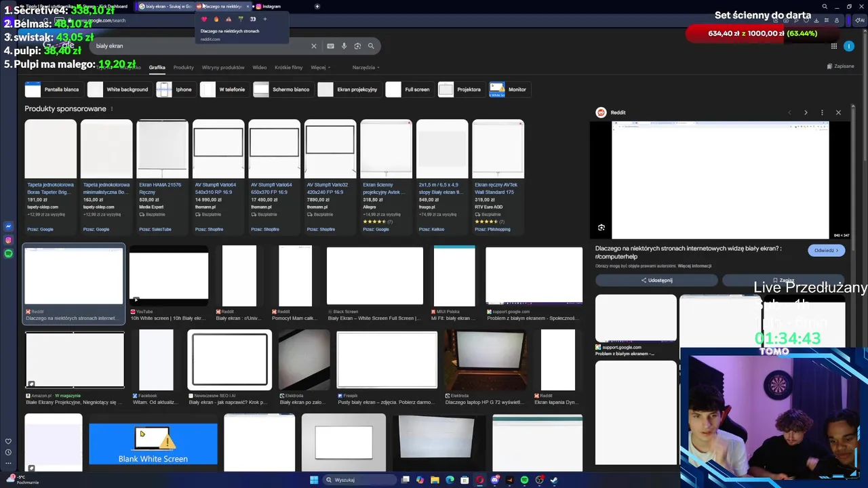Viewport: 868px width, 488px height.
Task: Open the Blank White Screen thumbnail
Action: tap(153, 445)
